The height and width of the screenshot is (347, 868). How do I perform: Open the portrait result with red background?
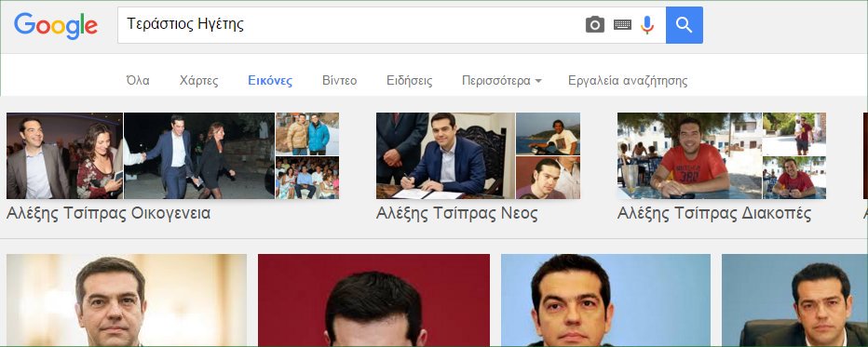tap(373, 300)
